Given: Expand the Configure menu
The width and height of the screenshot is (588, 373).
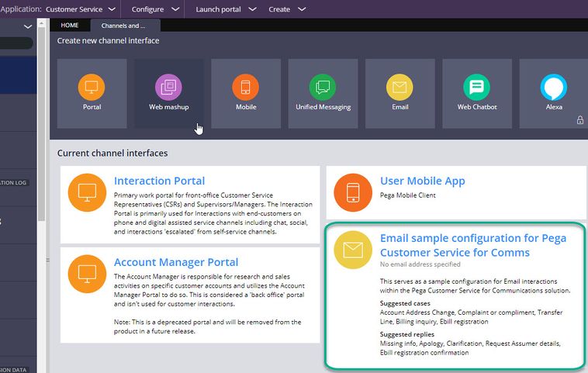Looking at the screenshot, I should pyautogui.click(x=155, y=9).
